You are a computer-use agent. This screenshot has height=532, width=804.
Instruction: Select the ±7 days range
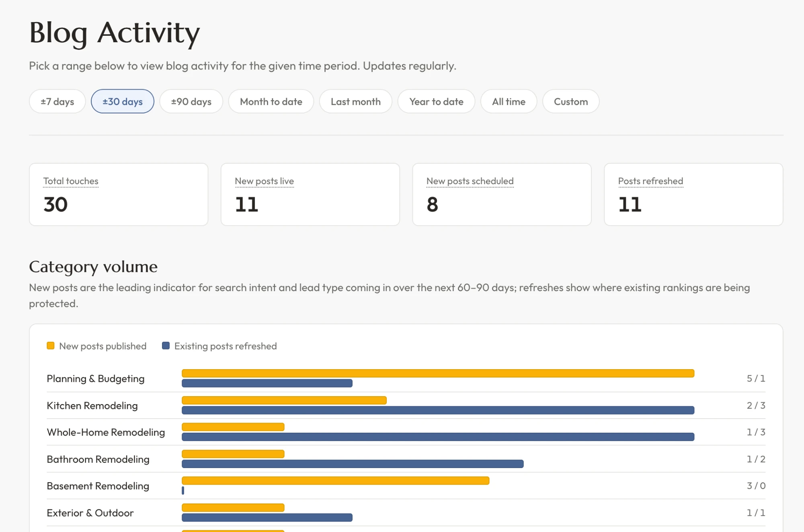(x=57, y=101)
